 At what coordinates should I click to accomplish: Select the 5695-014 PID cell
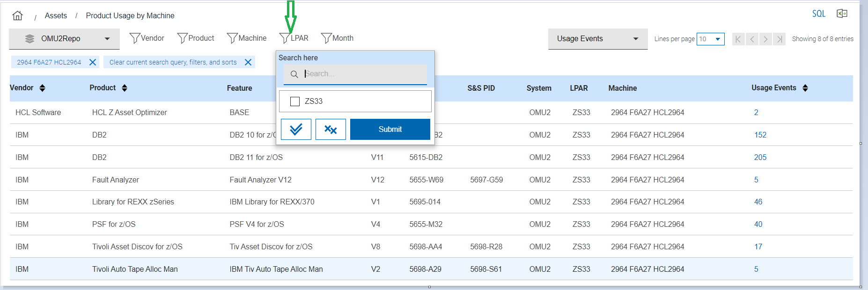click(x=425, y=202)
